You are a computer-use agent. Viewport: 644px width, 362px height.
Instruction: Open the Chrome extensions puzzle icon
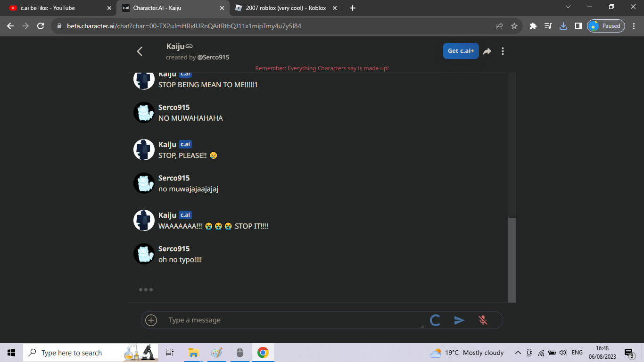533,26
